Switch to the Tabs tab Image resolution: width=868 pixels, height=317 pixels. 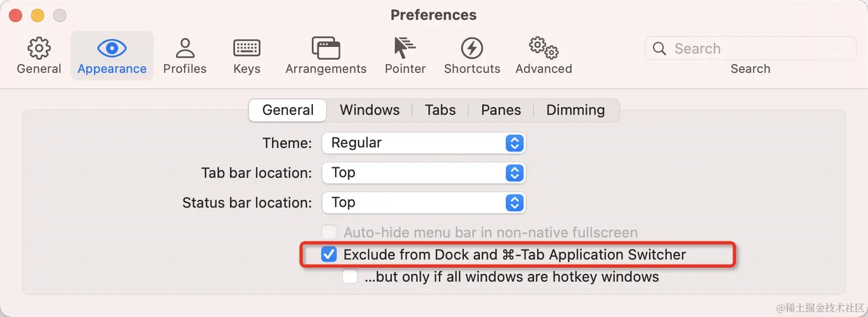tap(440, 110)
